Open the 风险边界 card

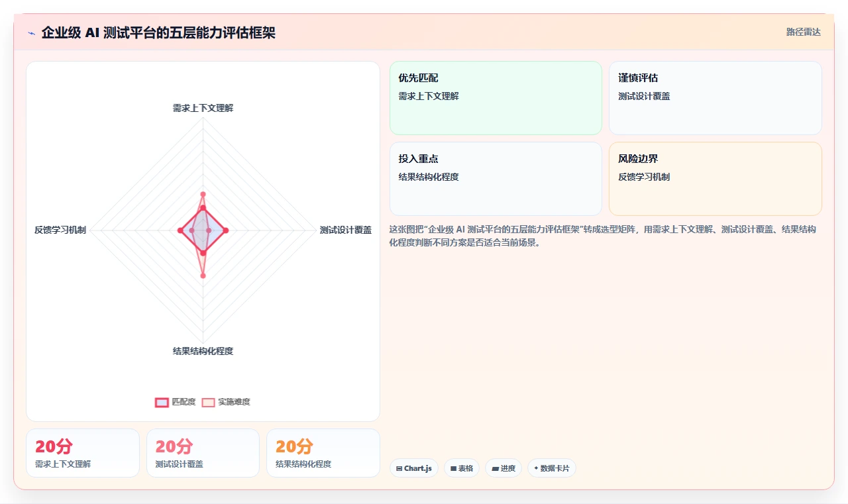(715, 179)
